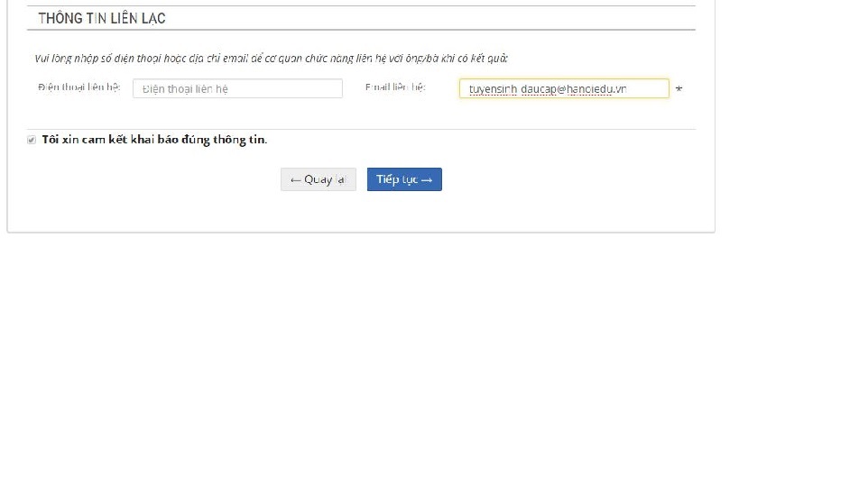Toggle the commitment checkbox
Screen dimensions: 868x503
click(32, 140)
